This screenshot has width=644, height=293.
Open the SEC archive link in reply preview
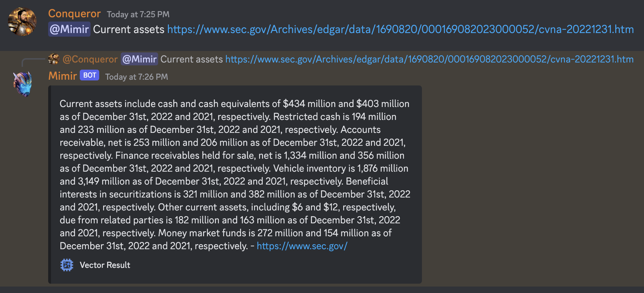[x=429, y=59]
